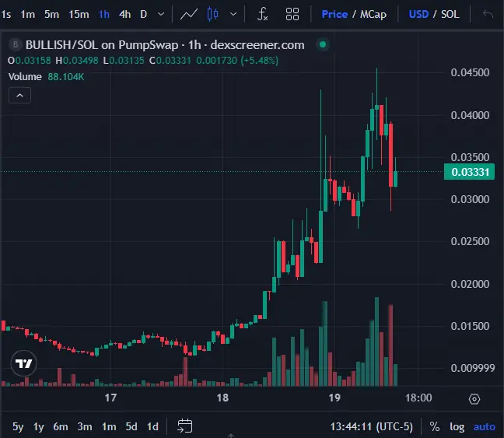Open the 13:44:11 (UTC-5) timezone menu

click(x=372, y=427)
